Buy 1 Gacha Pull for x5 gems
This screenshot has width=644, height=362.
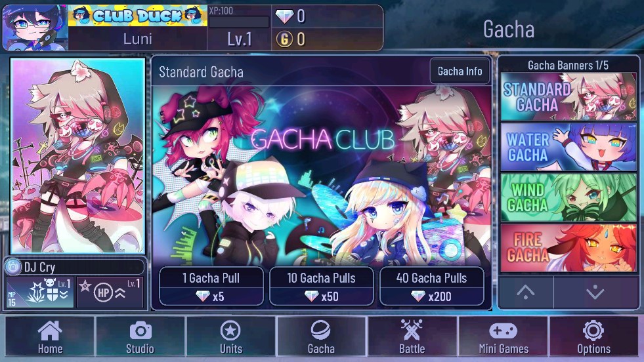coord(211,286)
